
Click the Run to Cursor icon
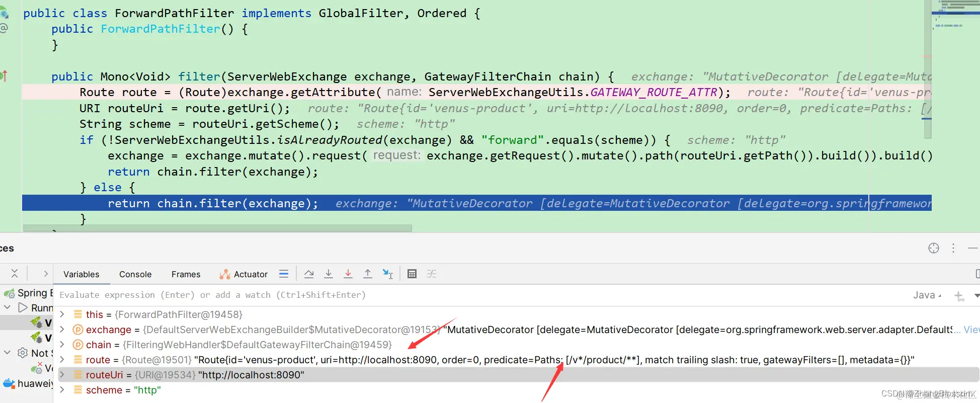[x=387, y=274]
